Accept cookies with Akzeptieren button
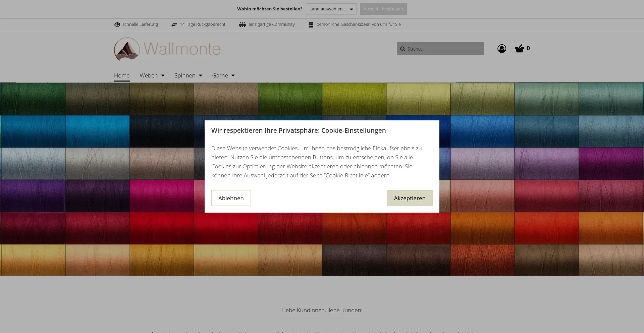This screenshot has height=333, width=644. pyautogui.click(x=410, y=198)
